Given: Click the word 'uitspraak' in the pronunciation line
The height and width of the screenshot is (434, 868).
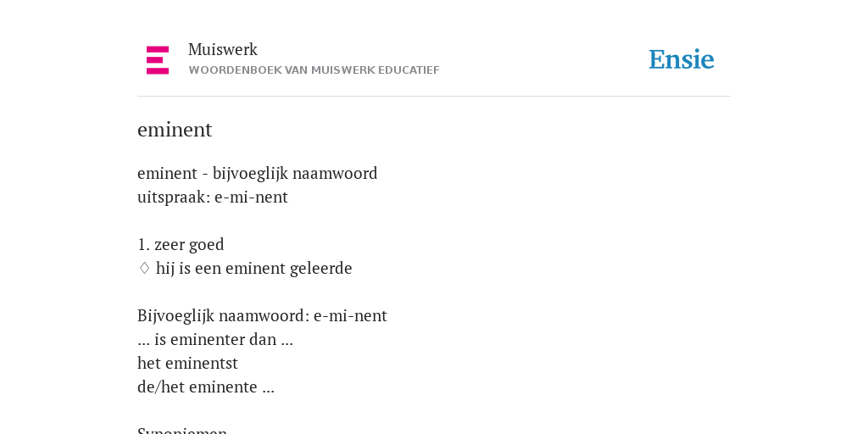Looking at the screenshot, I should pyautogui.click(x=172, y=198).
